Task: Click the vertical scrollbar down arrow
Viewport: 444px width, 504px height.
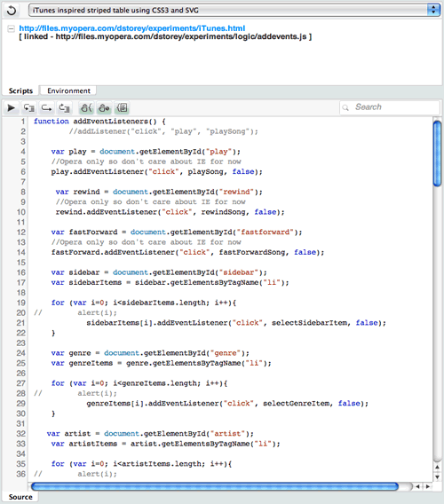Action: pyautogui.click(x=437, y=477)
